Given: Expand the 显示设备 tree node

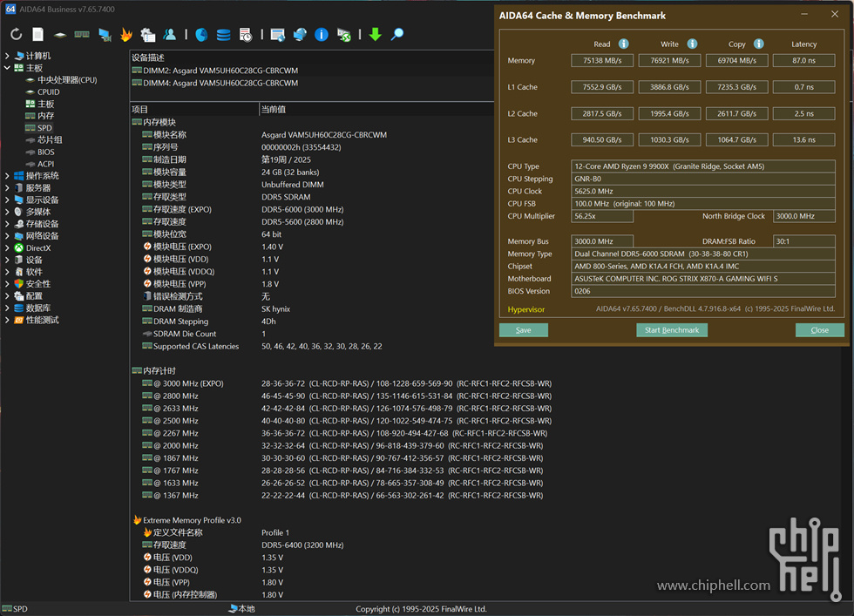Looking at the screenshot, I should 7,200.
